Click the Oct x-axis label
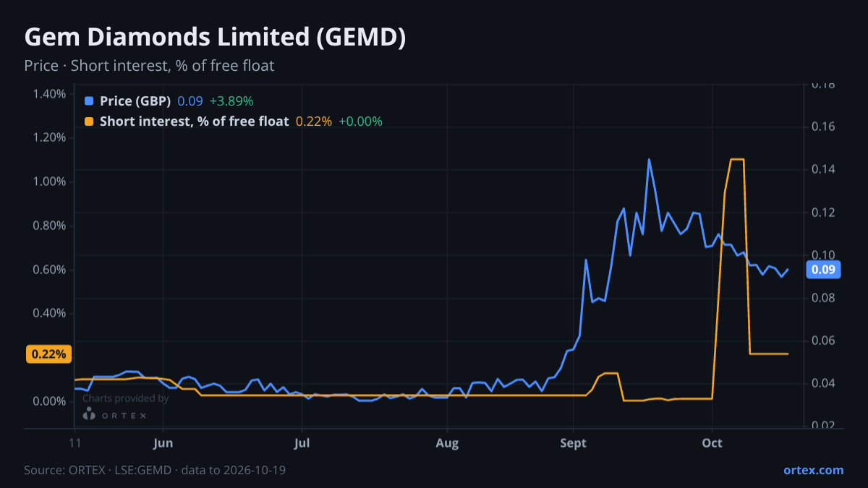The height and width of the screenshot is (488, 868). (712, 443)
